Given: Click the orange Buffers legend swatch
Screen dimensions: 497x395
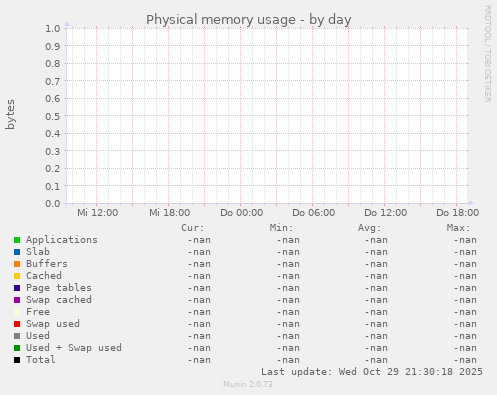Looking at the screenshot, I should pos(17,264).
